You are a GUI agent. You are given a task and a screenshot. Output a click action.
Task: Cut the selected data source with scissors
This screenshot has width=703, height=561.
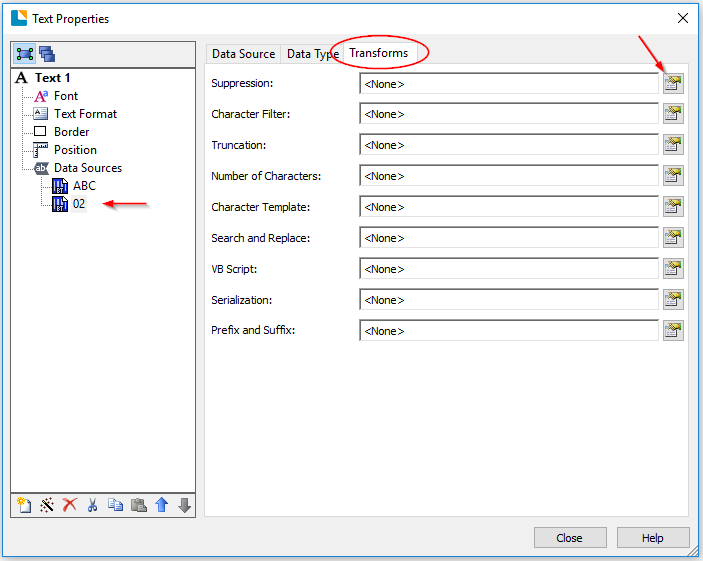92,505
